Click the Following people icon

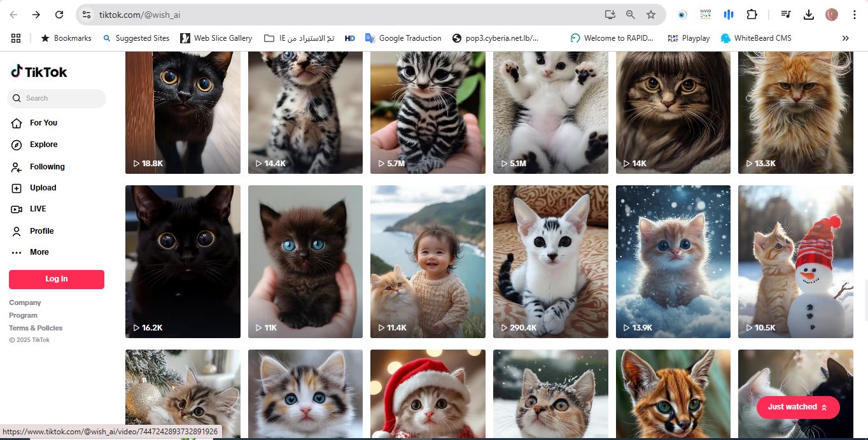(x=17, y=167)
